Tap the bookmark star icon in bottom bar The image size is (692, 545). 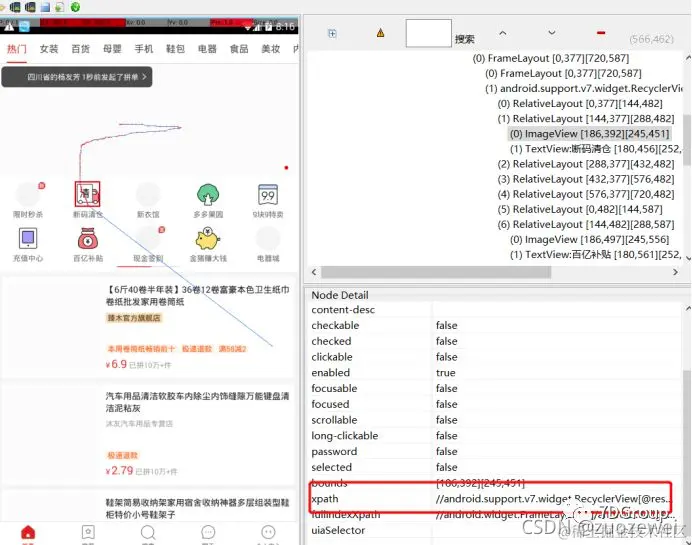click(88, 533)
